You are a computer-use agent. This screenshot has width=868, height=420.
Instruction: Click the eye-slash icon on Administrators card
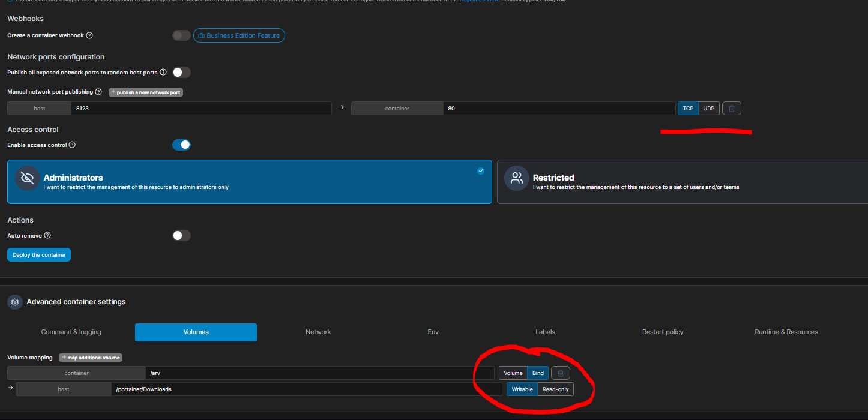point(28,178)
